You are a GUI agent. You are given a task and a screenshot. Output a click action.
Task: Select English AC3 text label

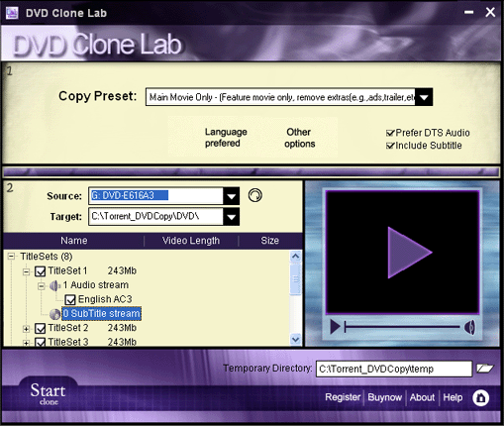click(x=105, y=299)
